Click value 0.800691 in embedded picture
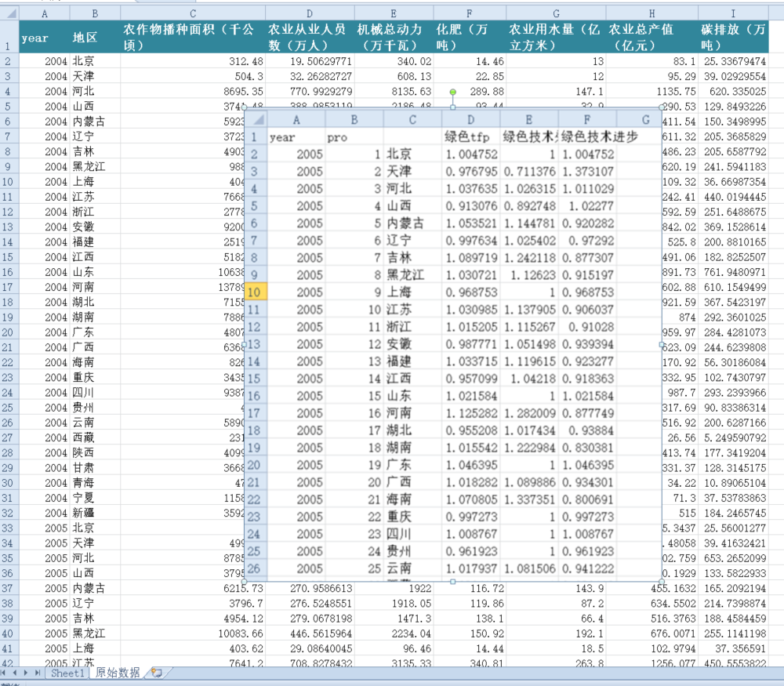 pyautogui.click(x=587, y=500)
